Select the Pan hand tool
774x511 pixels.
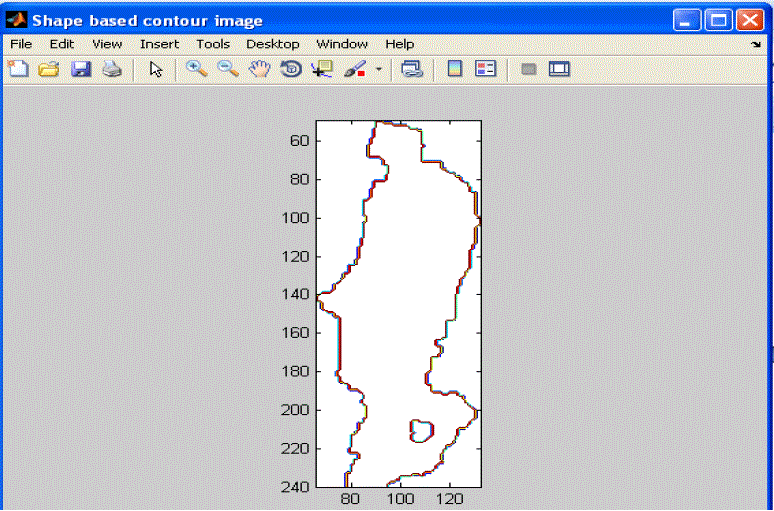click(259, 69)
